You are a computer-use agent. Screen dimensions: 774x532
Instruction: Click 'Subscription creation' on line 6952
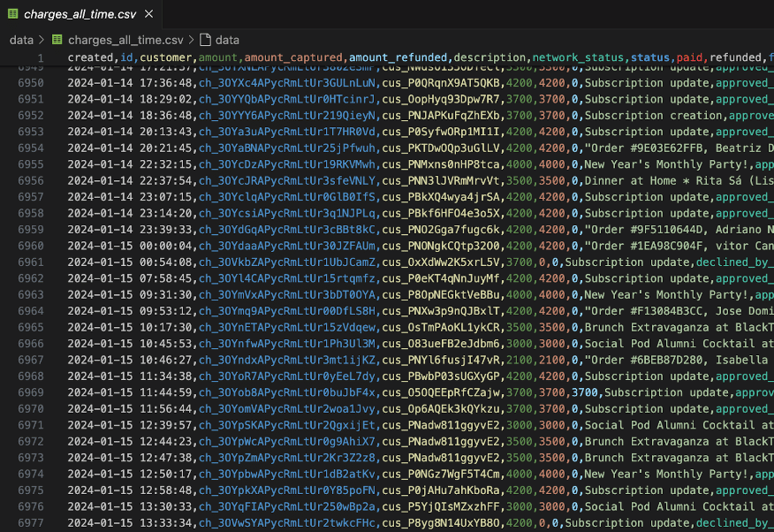[x=653, y=116]
